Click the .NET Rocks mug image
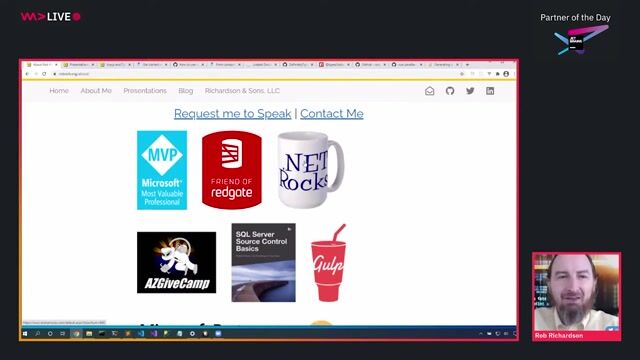Viewport: 640px width, 360px height. pyautogui.click(x=311, y=170)
